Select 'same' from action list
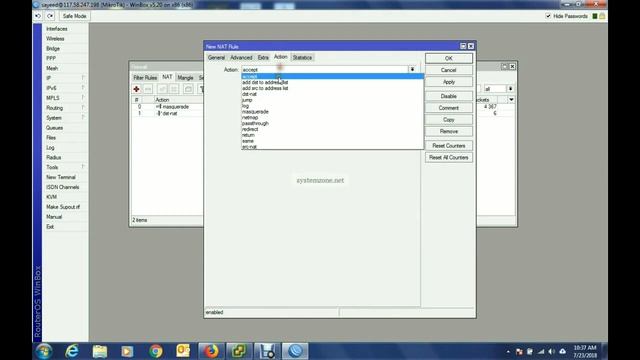The image size is (640, 360). (248, 141)
